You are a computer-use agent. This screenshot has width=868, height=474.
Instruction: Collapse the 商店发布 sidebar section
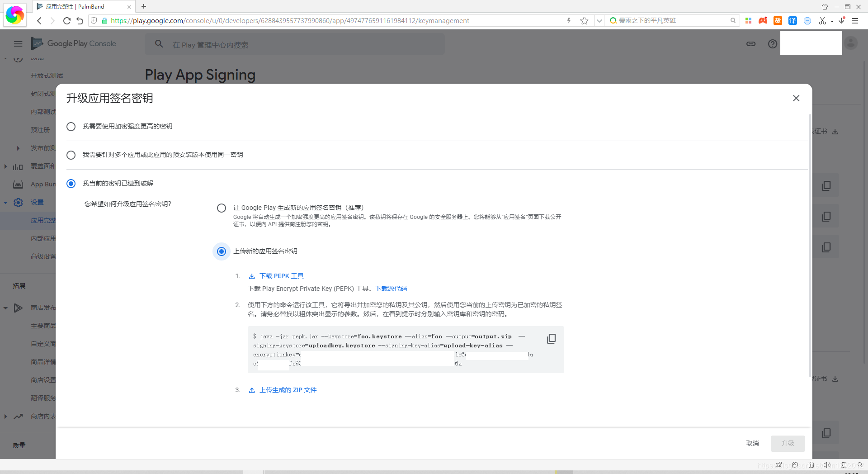tap(5, 308)
